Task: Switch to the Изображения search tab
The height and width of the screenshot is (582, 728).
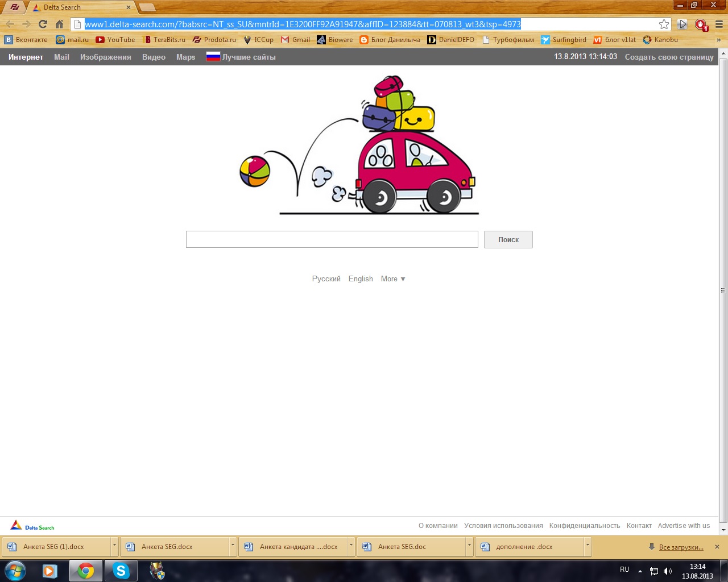Action: [105, 57]
